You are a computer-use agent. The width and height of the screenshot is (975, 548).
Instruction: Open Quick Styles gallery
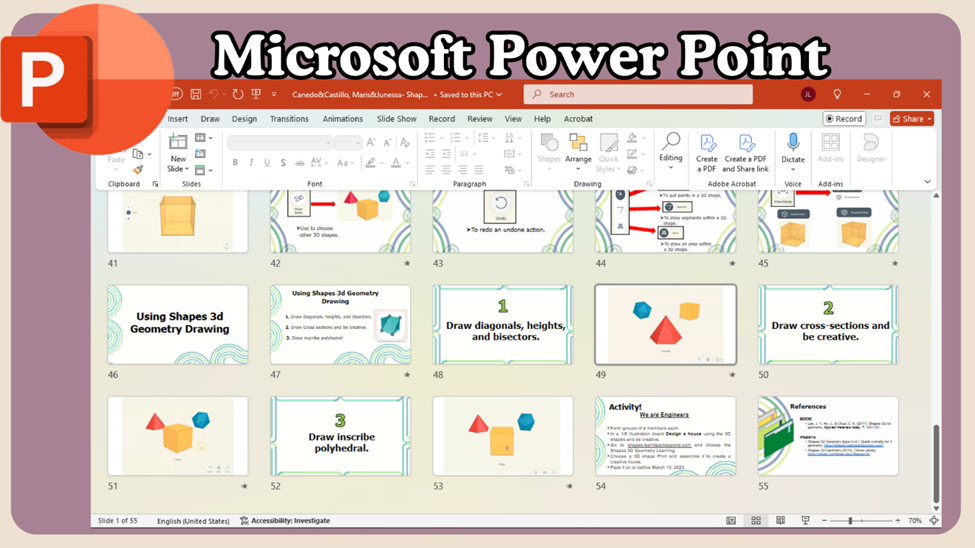tap(609, 152)
